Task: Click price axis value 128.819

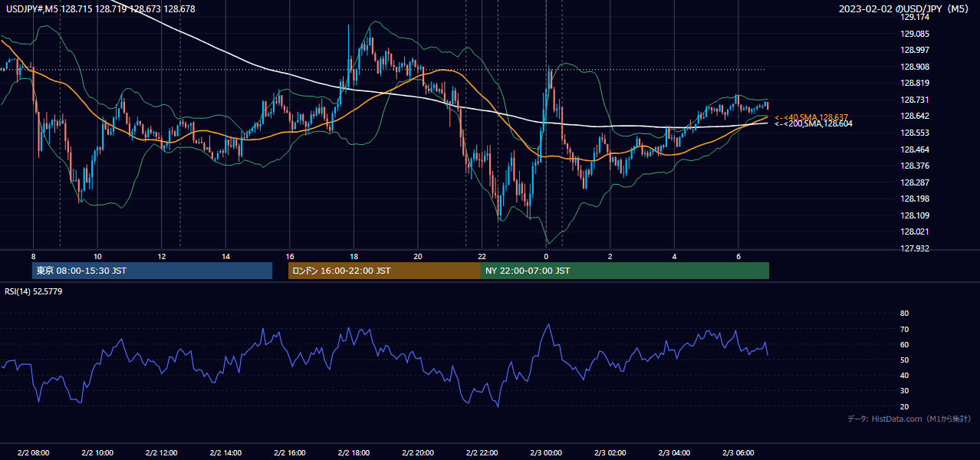Action: pyautogui.click(x=915, y=83)
